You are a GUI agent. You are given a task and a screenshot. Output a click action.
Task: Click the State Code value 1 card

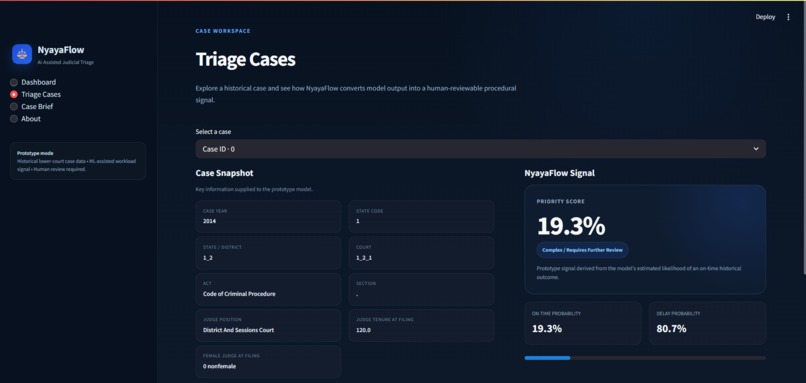[422, 216]
